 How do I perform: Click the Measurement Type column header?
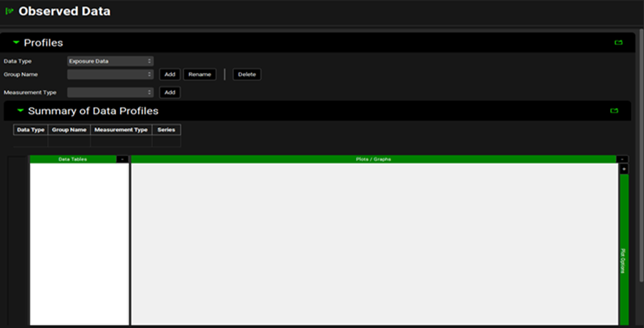click(121, 130)
